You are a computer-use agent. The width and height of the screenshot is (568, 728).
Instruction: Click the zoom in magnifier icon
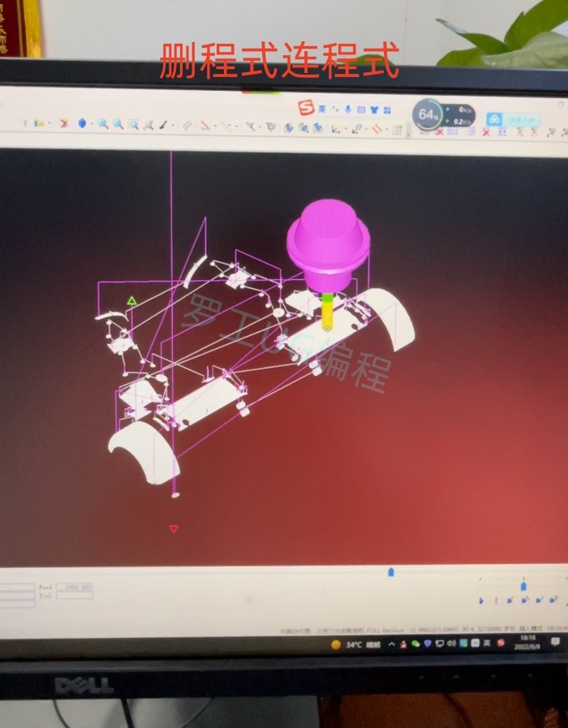pyautogui.click(x=103, y=124)
